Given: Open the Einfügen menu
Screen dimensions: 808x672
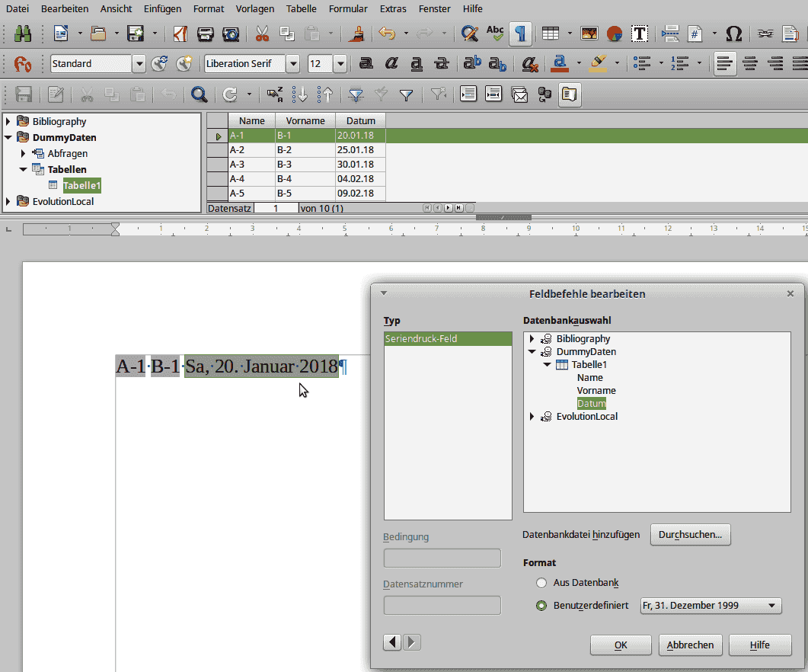Looking at the screenshot, I should pos(162,9).
